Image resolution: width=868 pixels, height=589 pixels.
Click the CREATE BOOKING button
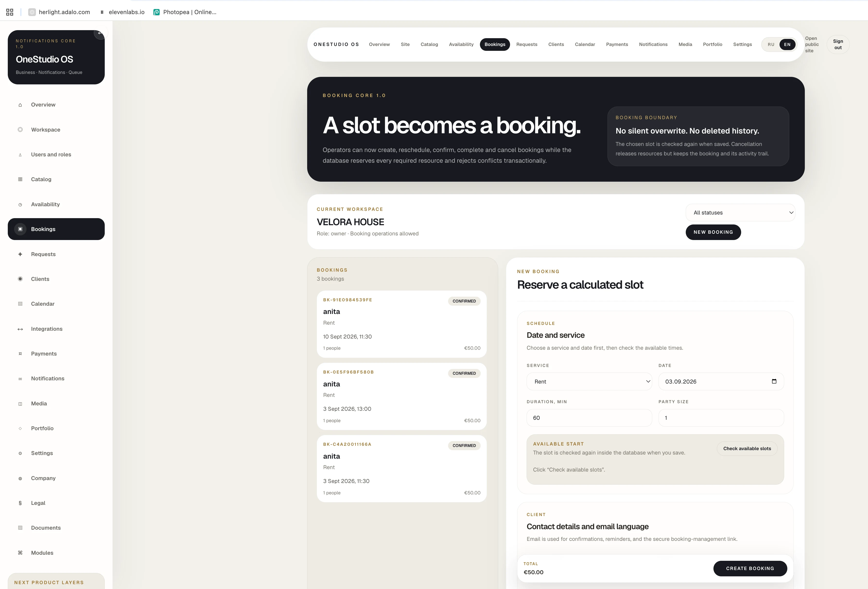750,568
